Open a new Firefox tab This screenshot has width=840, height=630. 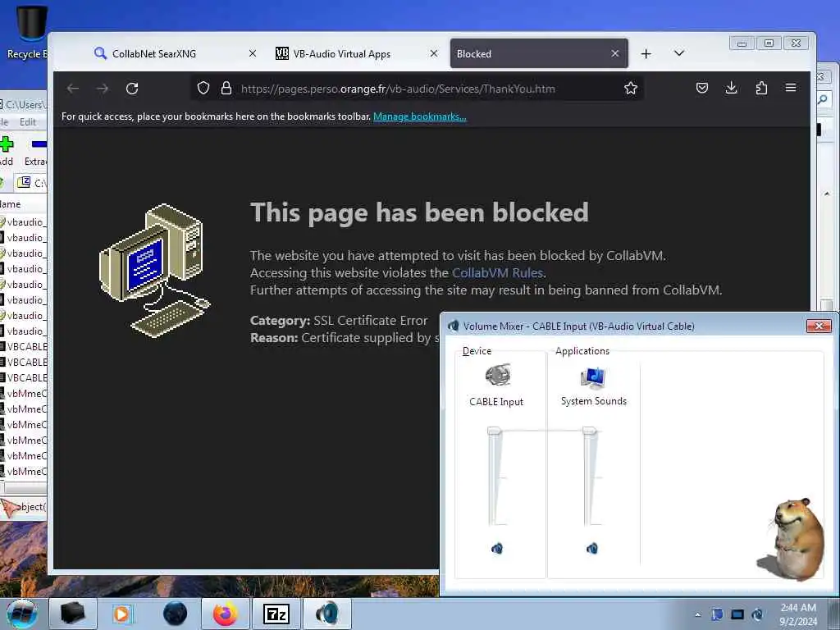646,53
